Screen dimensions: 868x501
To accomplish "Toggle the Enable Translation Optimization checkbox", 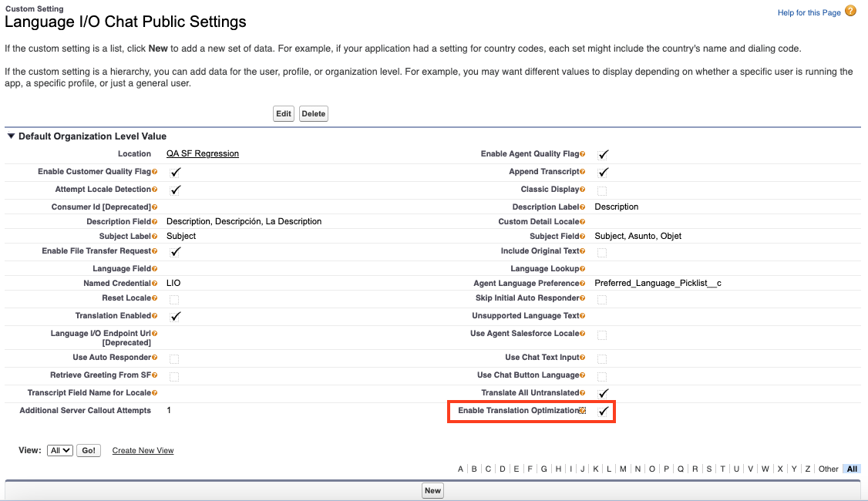I will [x=604, y=412].
